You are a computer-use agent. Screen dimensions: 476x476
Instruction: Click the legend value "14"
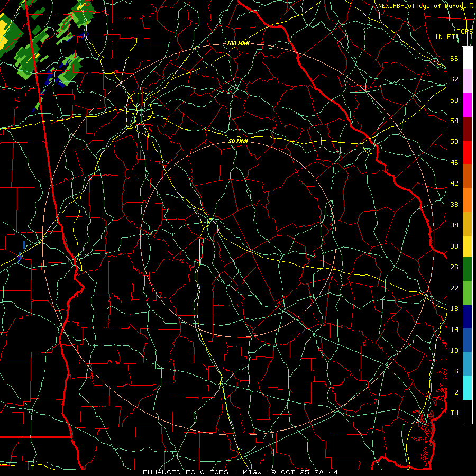(454, 329)
